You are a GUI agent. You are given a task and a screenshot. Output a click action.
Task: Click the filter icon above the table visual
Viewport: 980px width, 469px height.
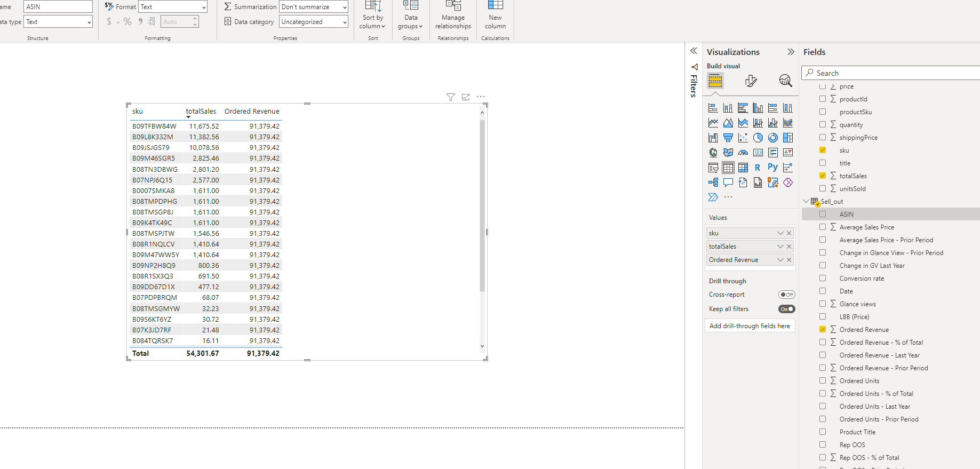pos(451,97)
